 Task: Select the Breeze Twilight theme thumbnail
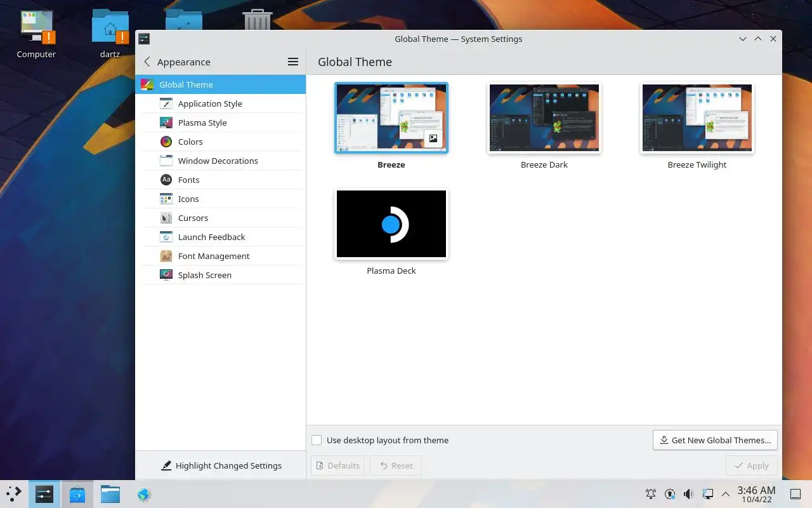pyautogui.click(x=697, y=118)
